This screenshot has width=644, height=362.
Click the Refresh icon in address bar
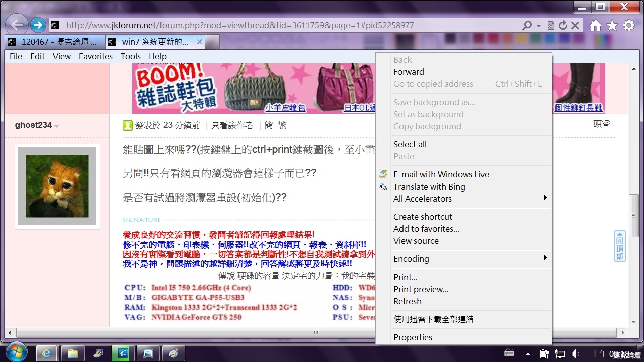[563, 25]
